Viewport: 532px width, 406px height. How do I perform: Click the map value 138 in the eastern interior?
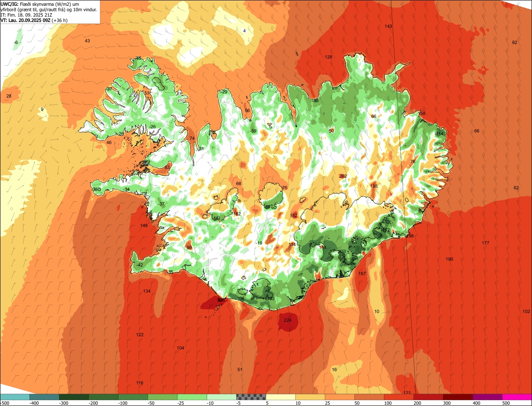(x=374, y=186)
